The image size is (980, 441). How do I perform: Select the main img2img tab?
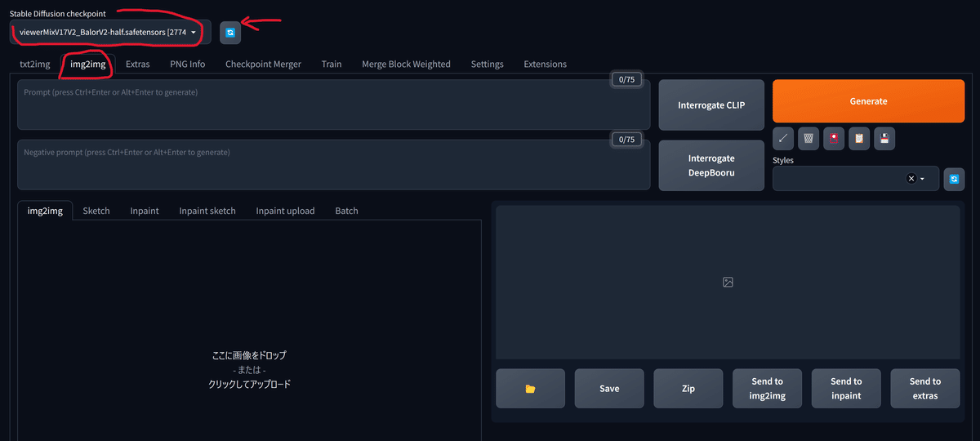pos(87,64)
